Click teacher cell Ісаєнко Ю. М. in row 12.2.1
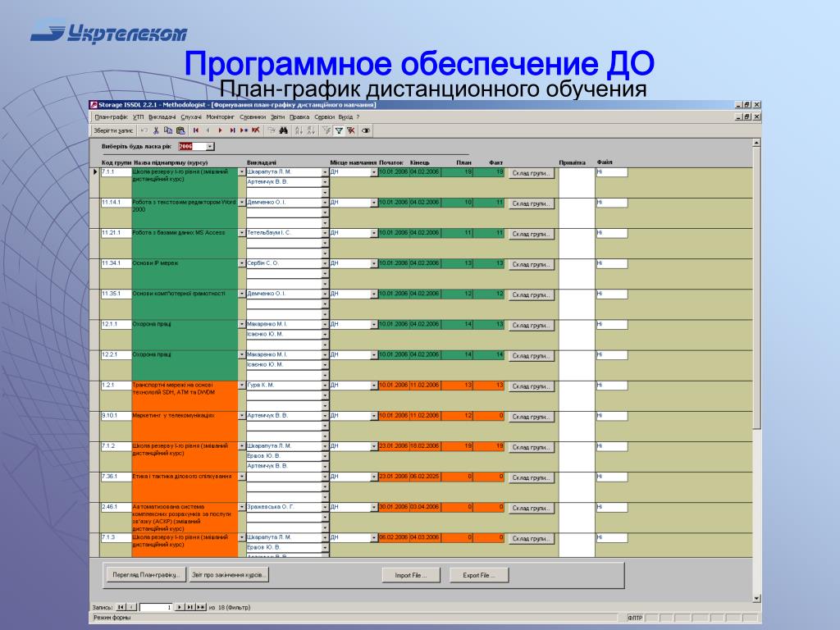 [x=283, y=364]
